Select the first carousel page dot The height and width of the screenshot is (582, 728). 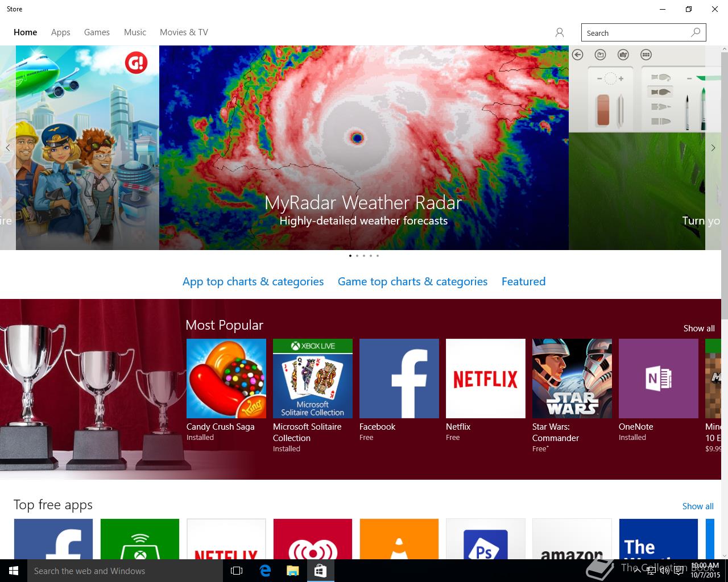(350, 256)
